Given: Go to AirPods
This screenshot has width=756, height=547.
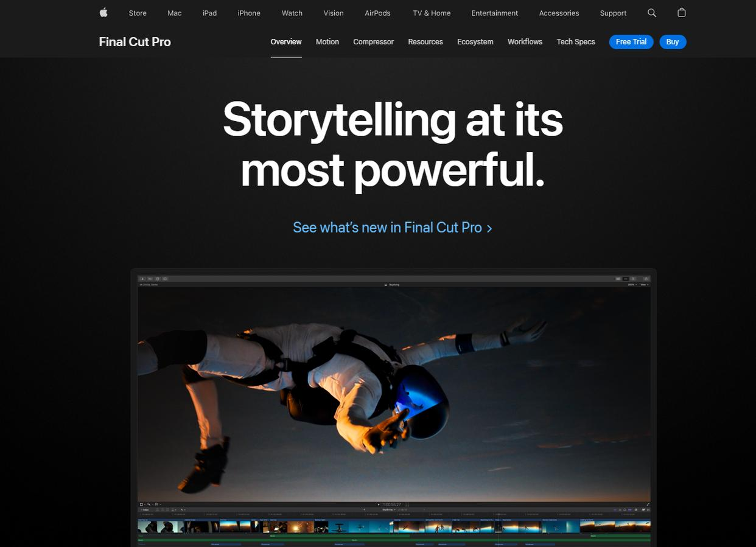Looking at the screenshot, I should [x=377, y=13].
